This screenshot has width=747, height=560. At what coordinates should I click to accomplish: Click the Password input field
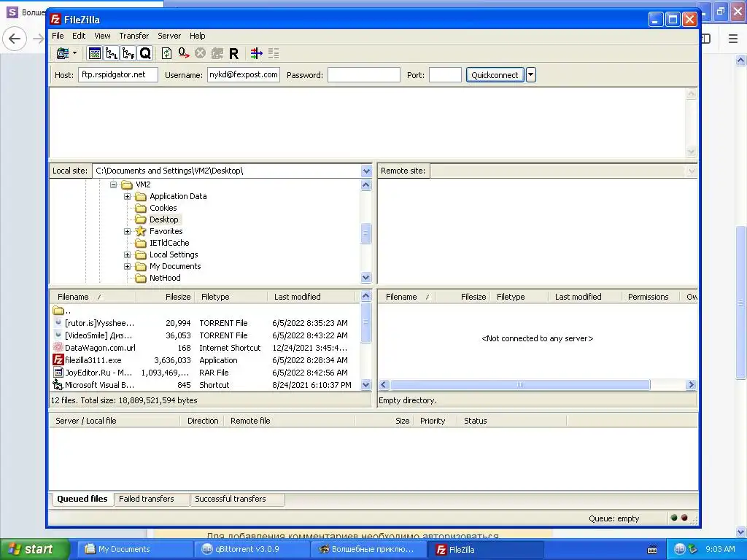363,75
